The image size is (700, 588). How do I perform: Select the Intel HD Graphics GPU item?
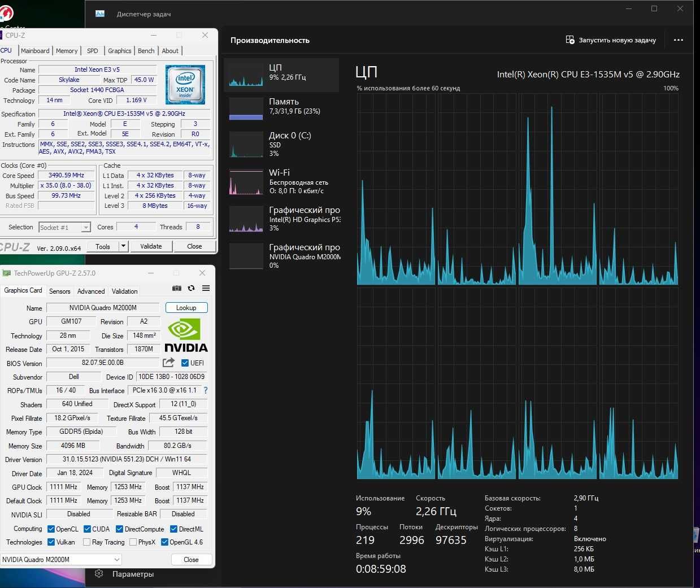(281, 219)
